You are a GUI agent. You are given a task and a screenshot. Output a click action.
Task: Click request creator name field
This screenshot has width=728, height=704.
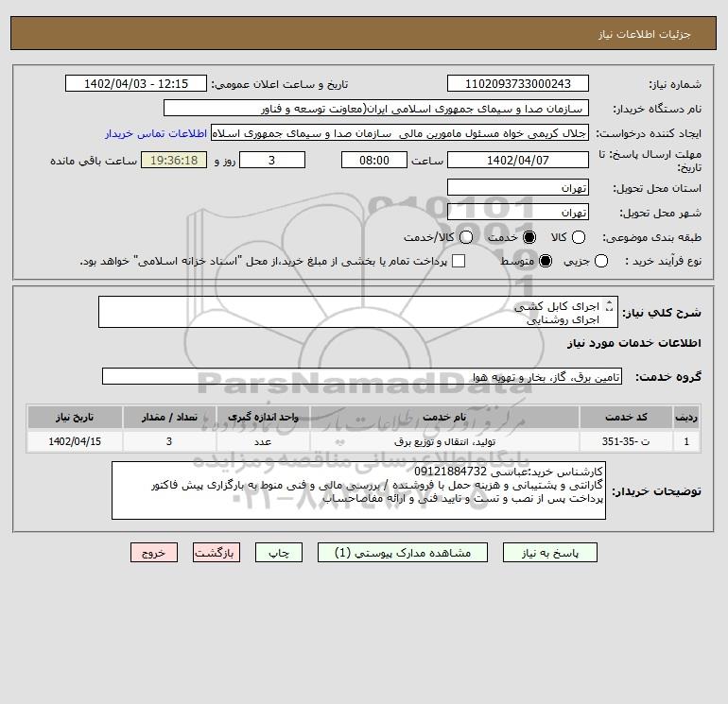point(400,133)
